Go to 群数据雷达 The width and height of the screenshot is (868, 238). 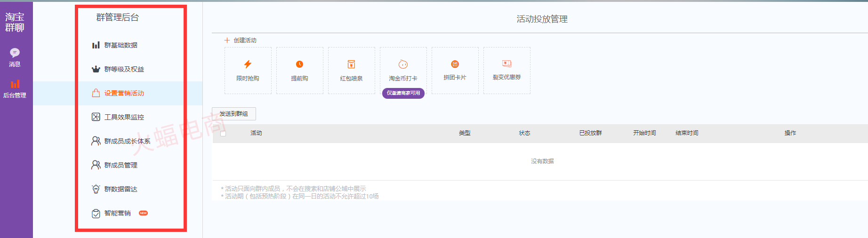click(x=121, y=189)
